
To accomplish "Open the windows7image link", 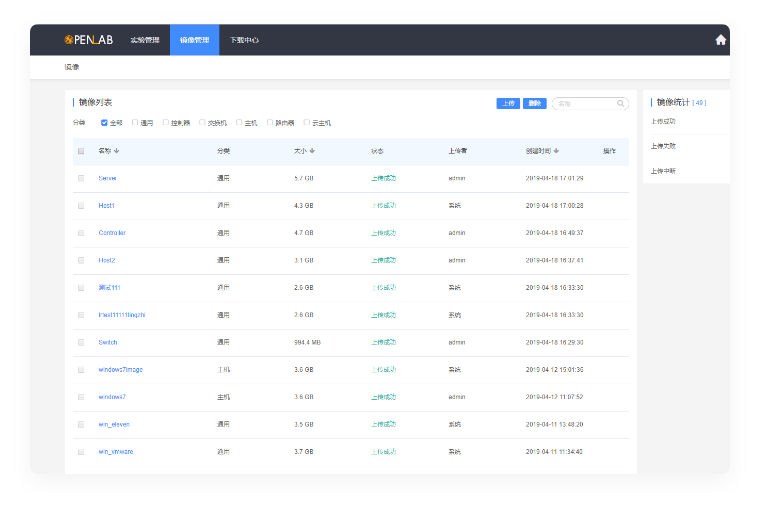I will click(x=121, y=369).
